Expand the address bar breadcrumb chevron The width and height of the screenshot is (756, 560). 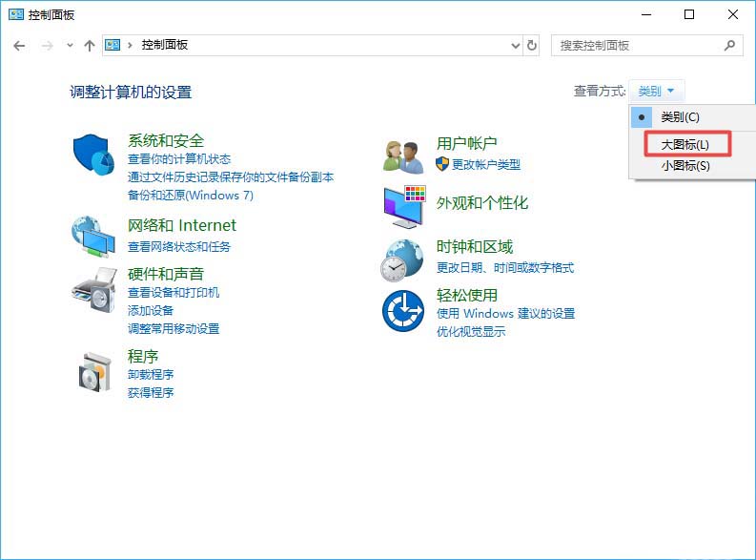tap(130, 46)
